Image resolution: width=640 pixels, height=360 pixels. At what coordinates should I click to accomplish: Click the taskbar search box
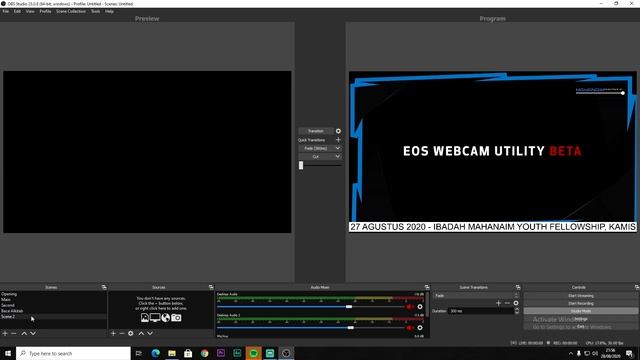coord(73,353)
